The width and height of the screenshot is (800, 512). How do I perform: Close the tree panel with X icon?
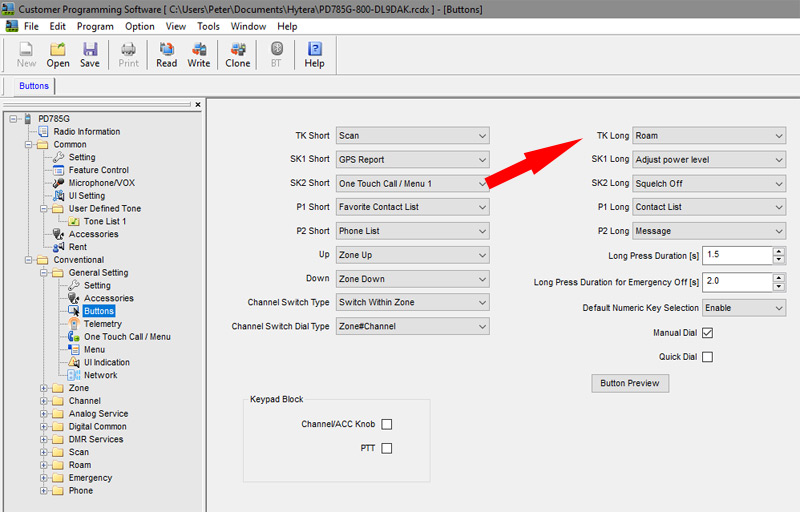click(198, 105)
